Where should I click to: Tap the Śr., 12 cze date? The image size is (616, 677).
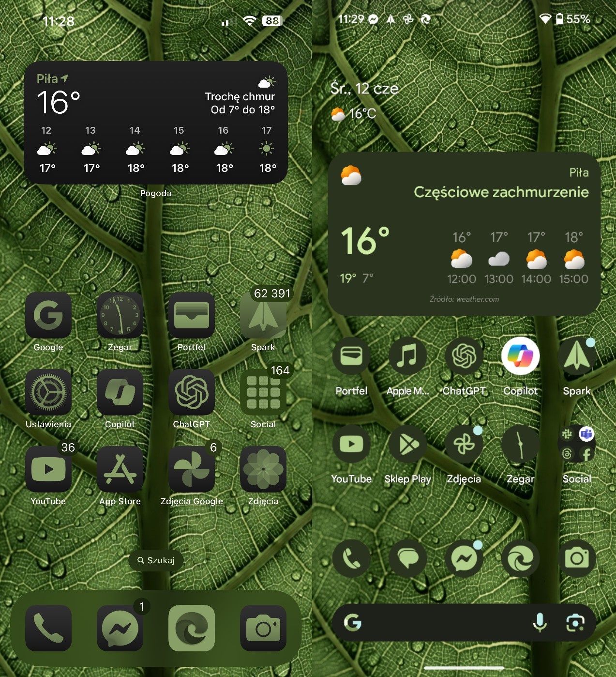click(x=364, y=88)
